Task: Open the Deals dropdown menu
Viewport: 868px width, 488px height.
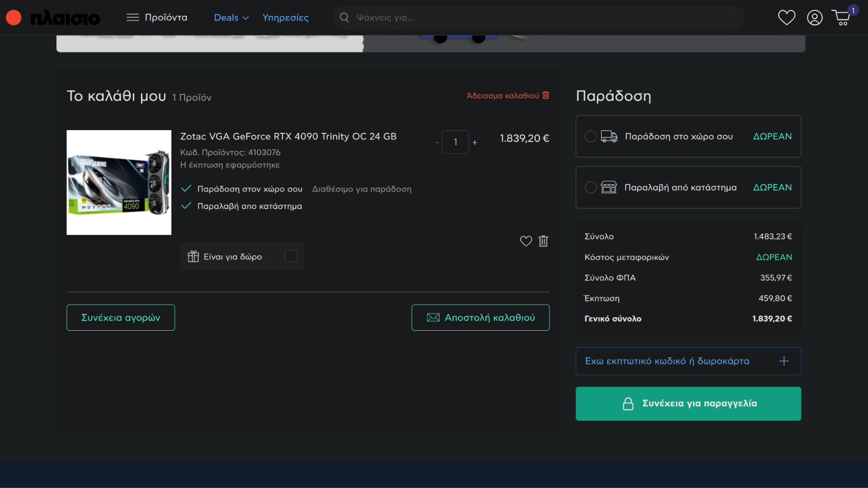Action: point(232,18)
